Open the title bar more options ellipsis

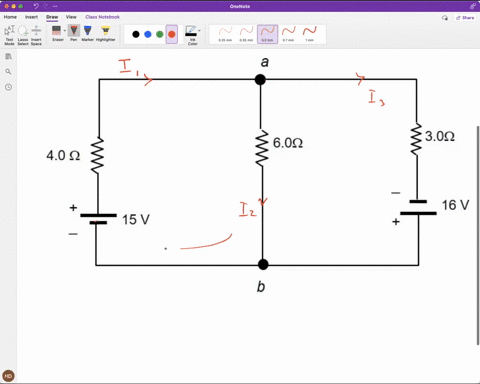(55, 6)
